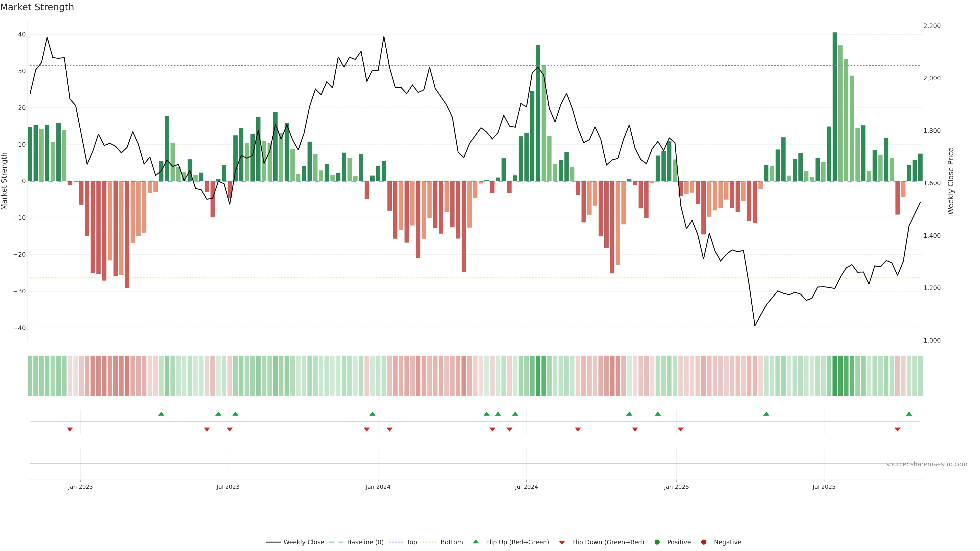980x551 pixels.
Task: Click the leftmost red flip-down triangle marker
Action: [70, 429]
